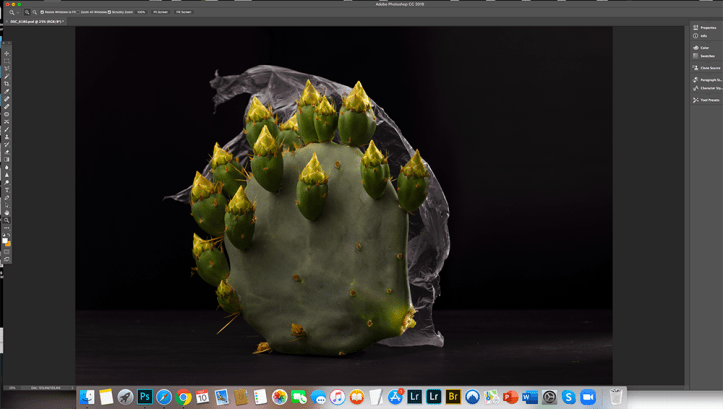Select the DSC document tab

[37, 21]
